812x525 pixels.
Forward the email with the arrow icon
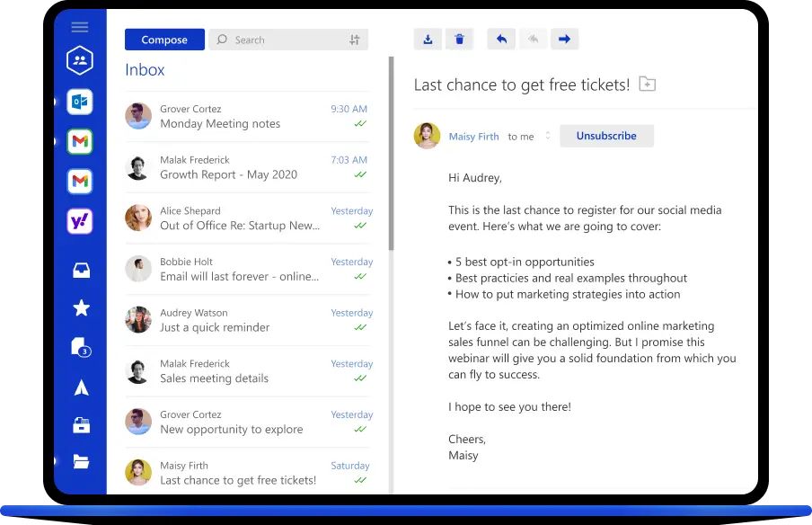point(565,39)
